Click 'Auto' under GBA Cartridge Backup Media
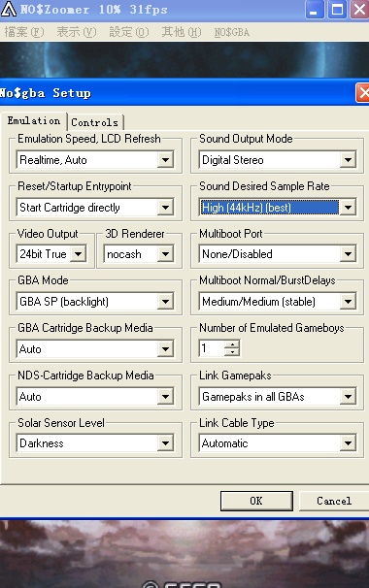This screenshot has height=588, width=369. pyautogui.click(x=30, y=349)
